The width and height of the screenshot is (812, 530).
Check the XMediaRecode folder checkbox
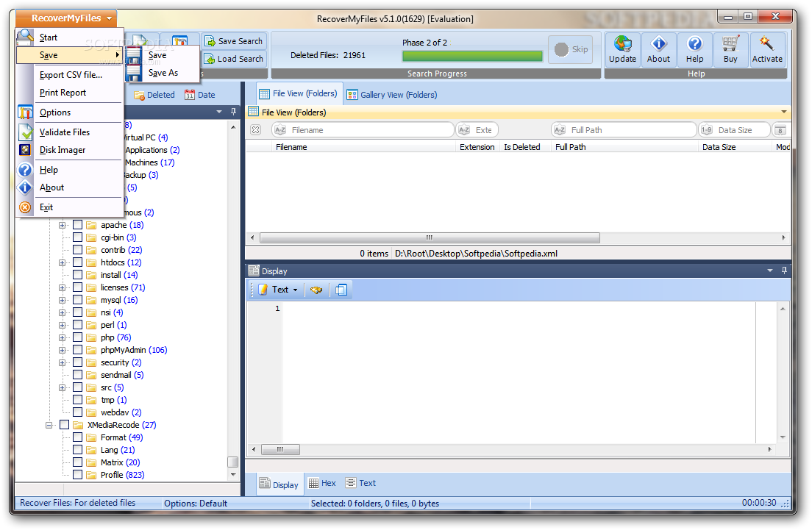[64, 425]
